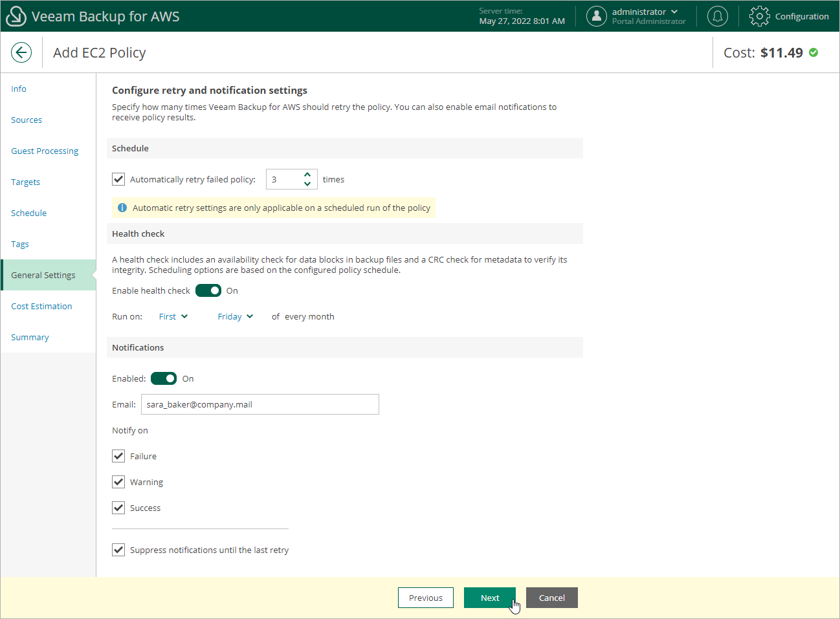Open notifications via the bell icon
The height and width of the screenshot is (619, 840).
[717, 16]
